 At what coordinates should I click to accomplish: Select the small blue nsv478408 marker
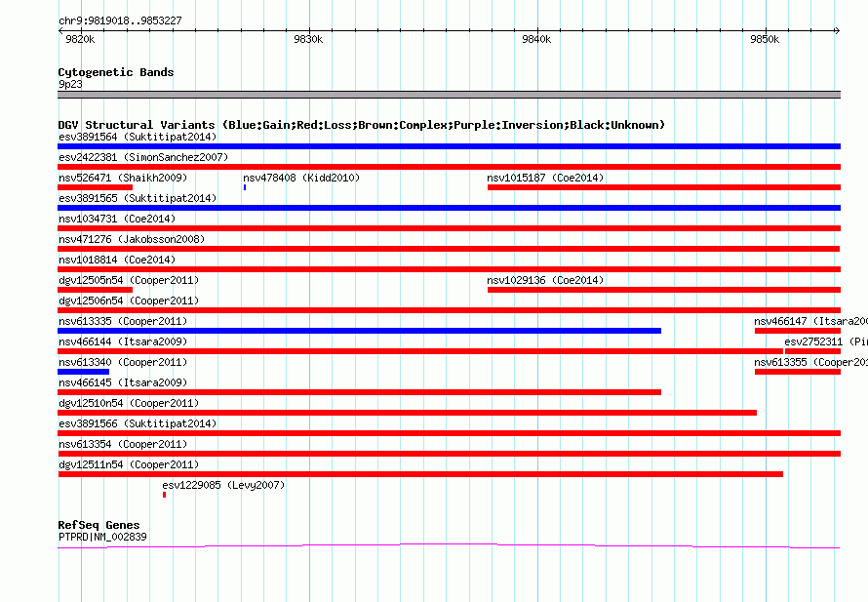tap(245, 187)
